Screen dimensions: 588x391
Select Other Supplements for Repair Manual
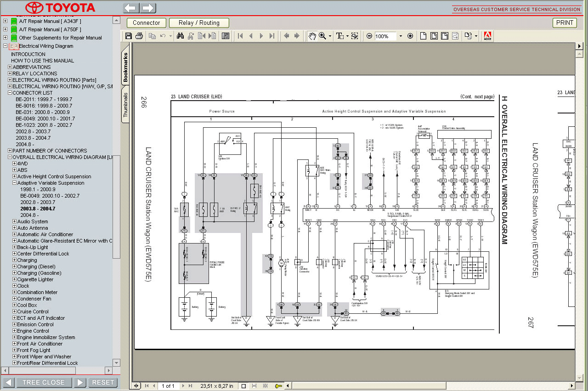[60, 38]
